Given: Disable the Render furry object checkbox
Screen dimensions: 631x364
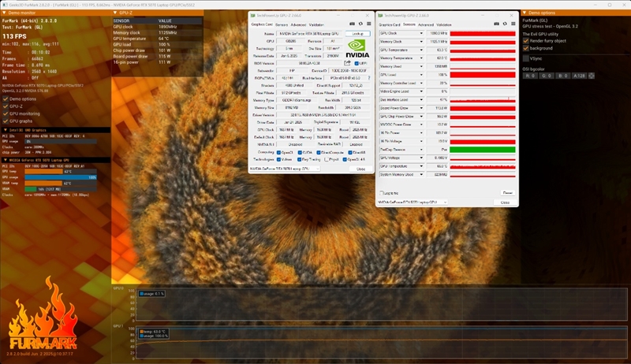Looking at the screenshot, I should pos(526,40).
